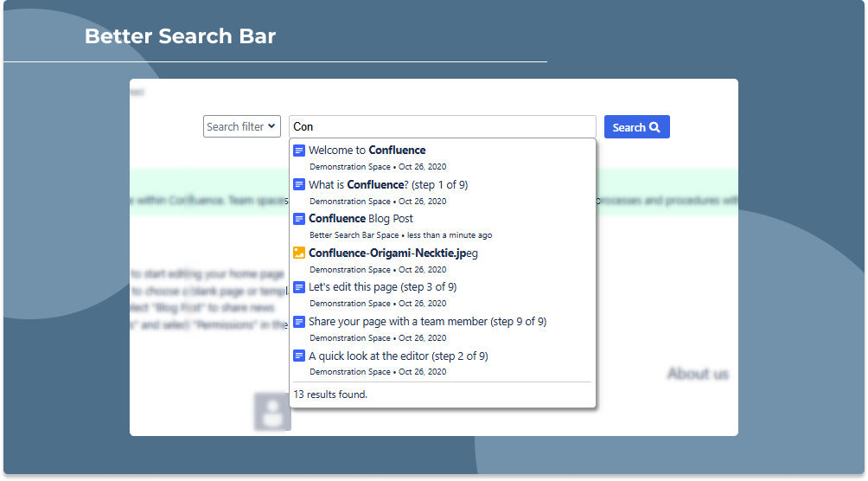868x481 pixels.
Task: Click the "13 results found." text
Action: point(330,394)
